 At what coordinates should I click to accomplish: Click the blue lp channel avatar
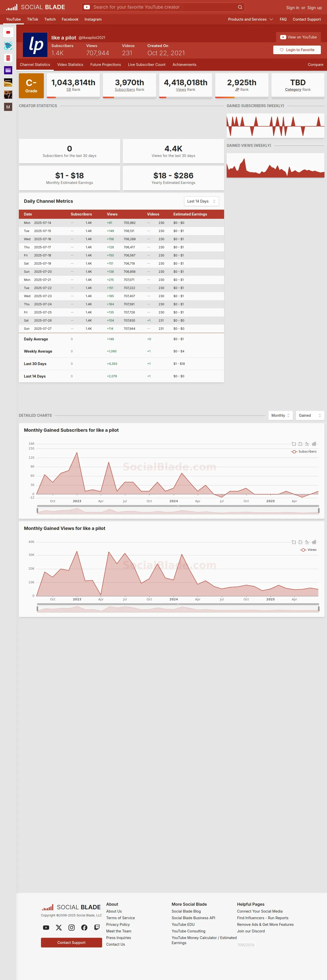35,45
